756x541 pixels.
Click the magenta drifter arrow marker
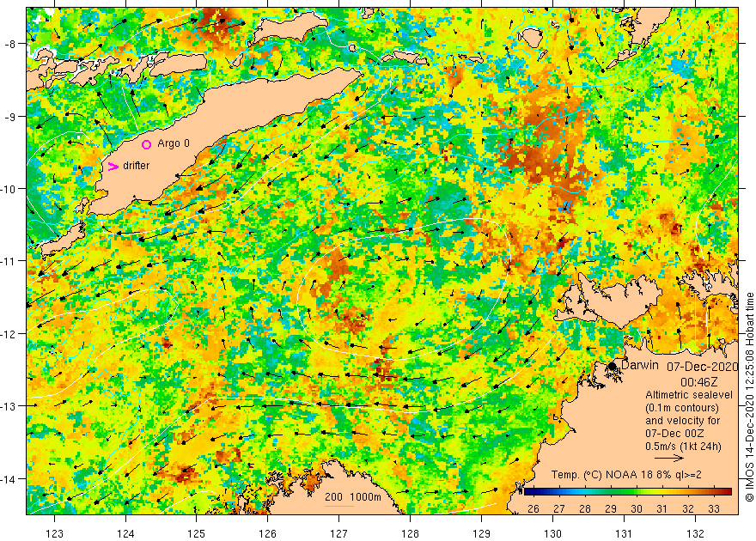113,167
